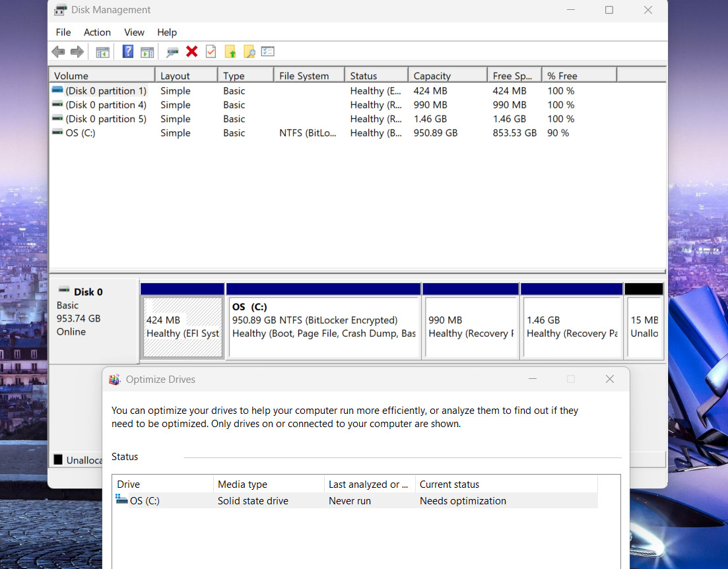Toggle Show/Hide Console Tree toolbar icon
Screen dimensions: 728x569
pyautogui.click(x=102, y=52)
